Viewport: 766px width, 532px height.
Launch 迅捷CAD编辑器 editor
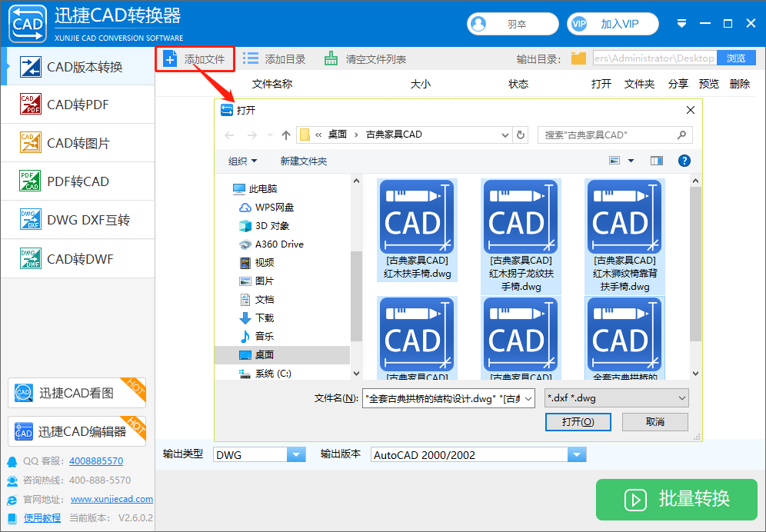tap(77, 431)
